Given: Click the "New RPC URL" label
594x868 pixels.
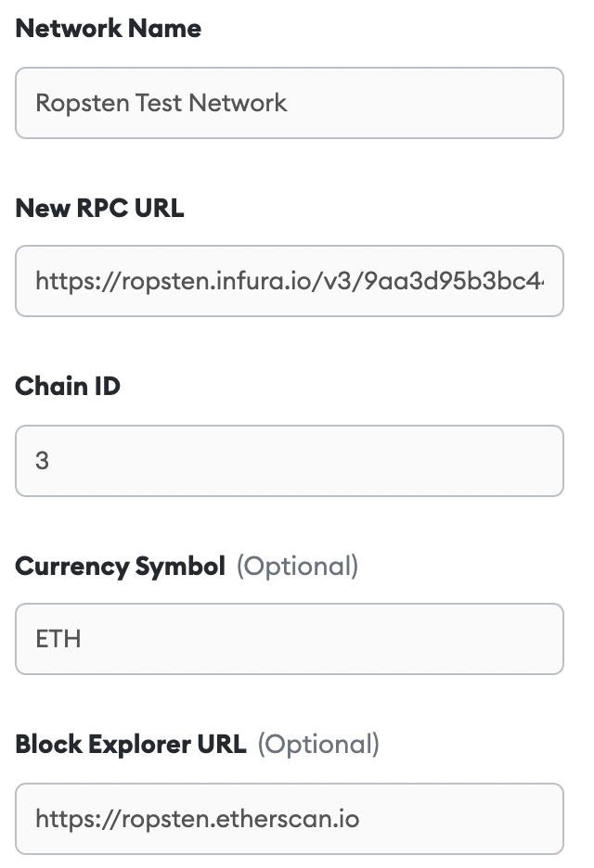Looking at the screenshot, I should 100,209.
